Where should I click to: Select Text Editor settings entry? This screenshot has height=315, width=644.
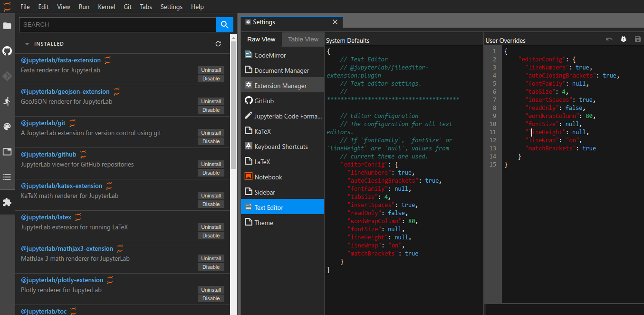click(x=283, y=207)
